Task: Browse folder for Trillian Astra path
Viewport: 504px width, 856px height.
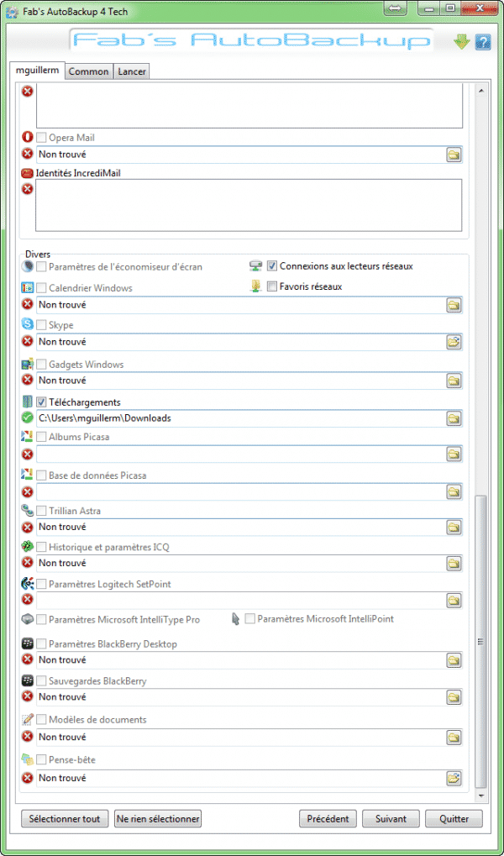Action: [454, 527]
